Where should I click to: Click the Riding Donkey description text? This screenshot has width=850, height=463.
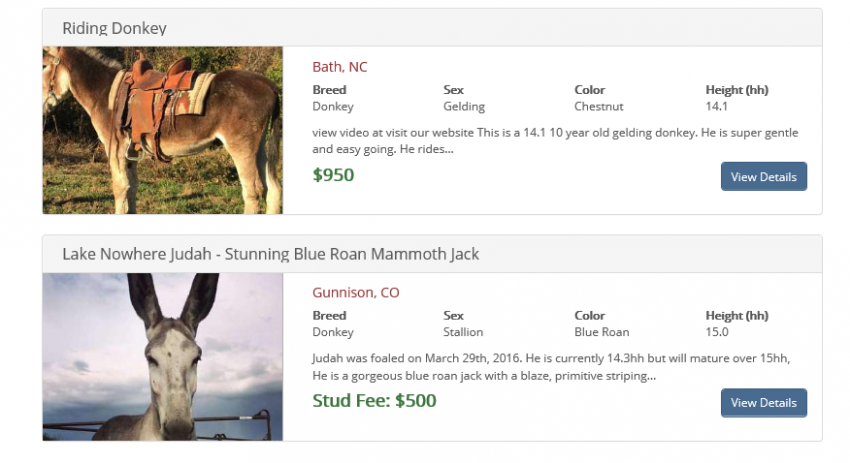click(555, 141)
